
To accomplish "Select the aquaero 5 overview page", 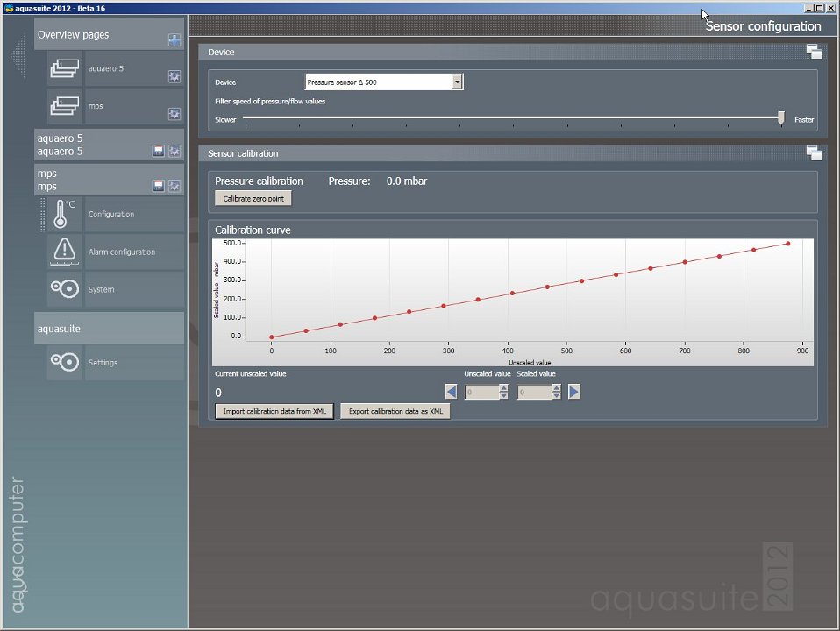I will 134,68.
